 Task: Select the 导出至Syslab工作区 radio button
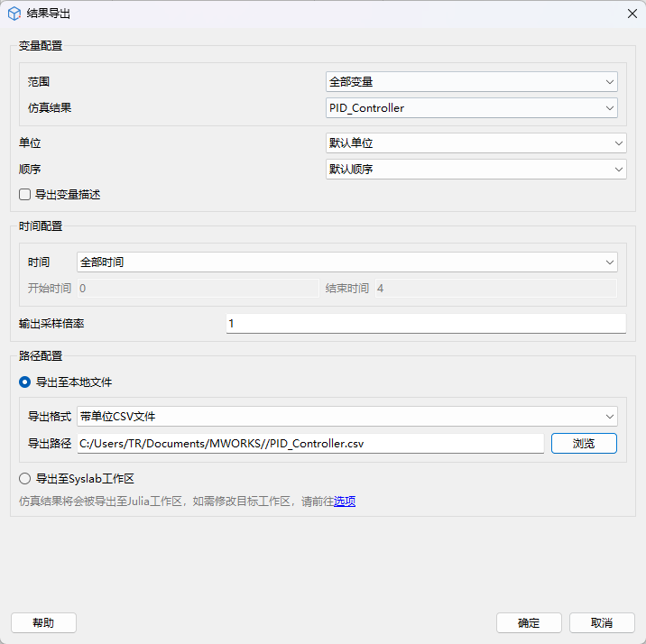tap(24, 478)
